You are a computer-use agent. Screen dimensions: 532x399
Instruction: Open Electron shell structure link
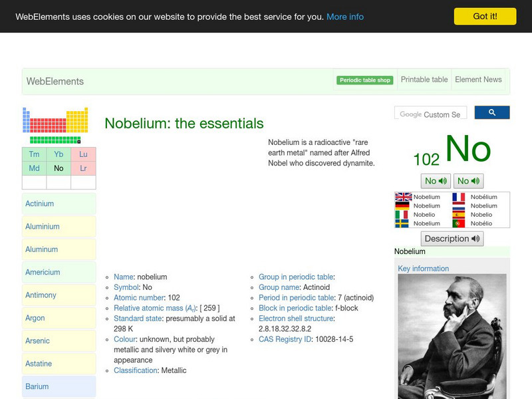pyautogui.click(x=296, y=319)
